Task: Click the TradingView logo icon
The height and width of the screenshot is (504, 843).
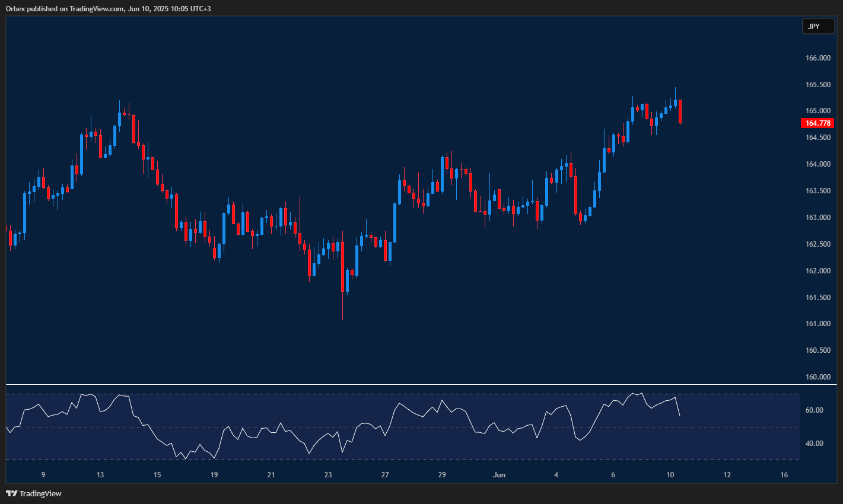Action: [x=11, y=493]
